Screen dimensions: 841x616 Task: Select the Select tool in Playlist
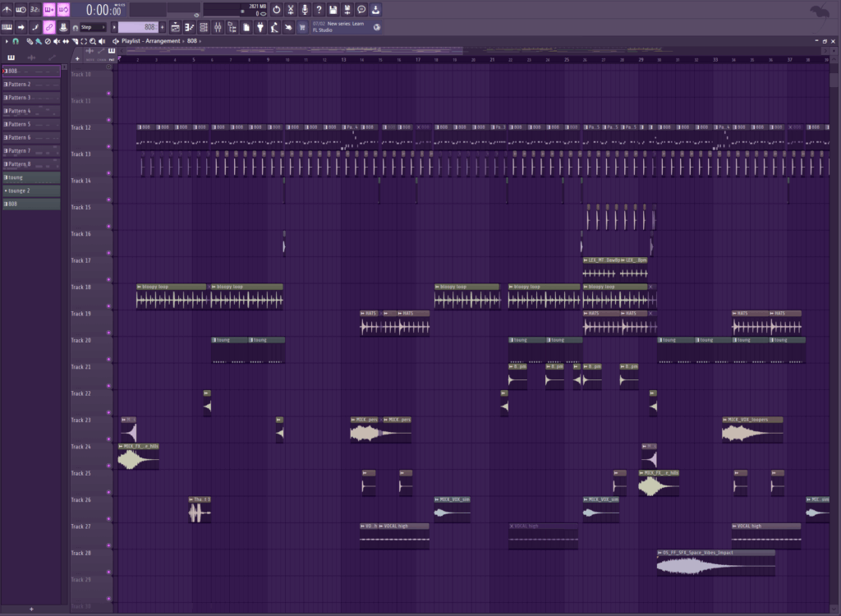[x=84, y=41]
